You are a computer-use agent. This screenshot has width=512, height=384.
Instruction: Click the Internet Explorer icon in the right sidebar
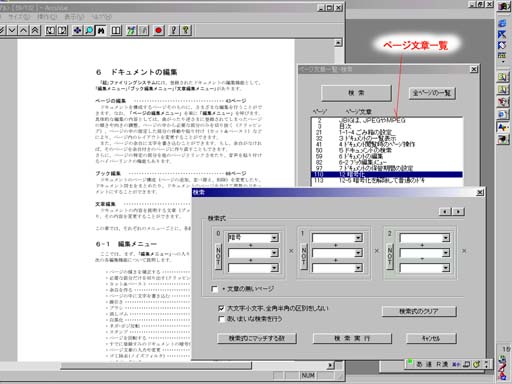point(503,23)
